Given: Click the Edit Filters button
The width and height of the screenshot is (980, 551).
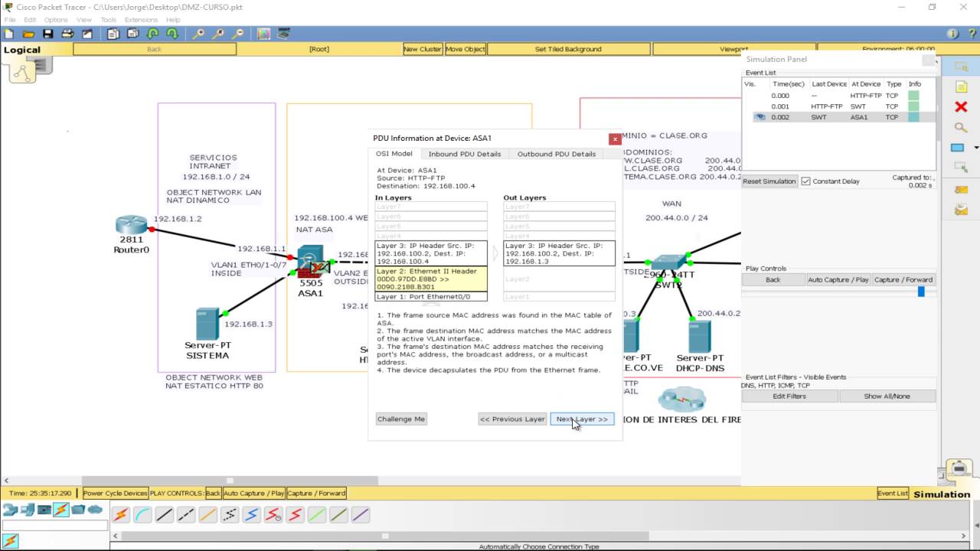Looking at the screenshot, I should [789, 396].
